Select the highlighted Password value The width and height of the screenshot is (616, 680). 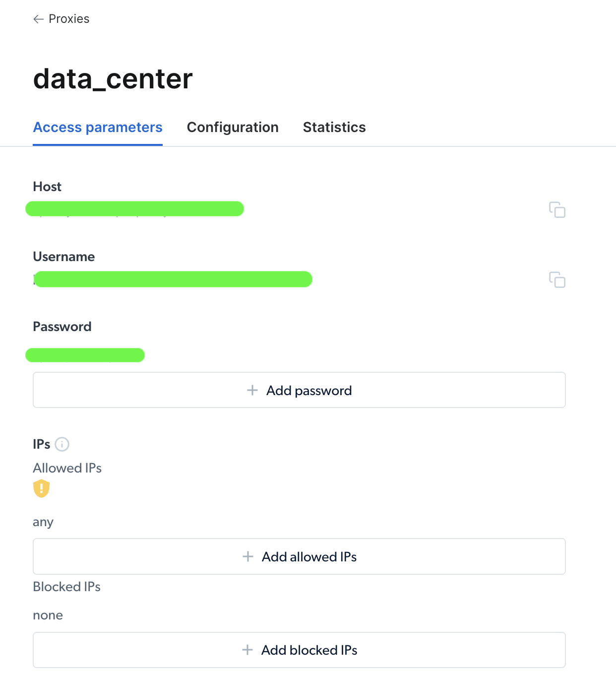(x=85, y=355)
